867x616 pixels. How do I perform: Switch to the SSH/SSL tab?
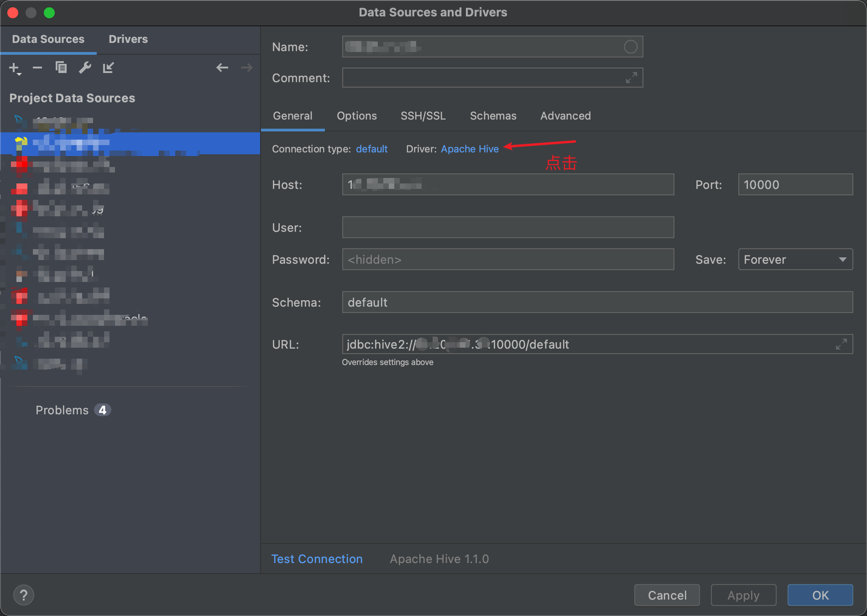(x=423, y=116)
